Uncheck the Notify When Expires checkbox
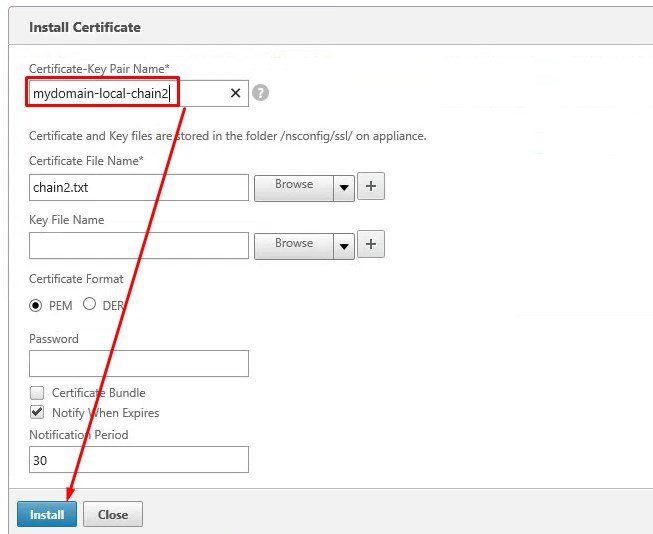 (37, 412)
